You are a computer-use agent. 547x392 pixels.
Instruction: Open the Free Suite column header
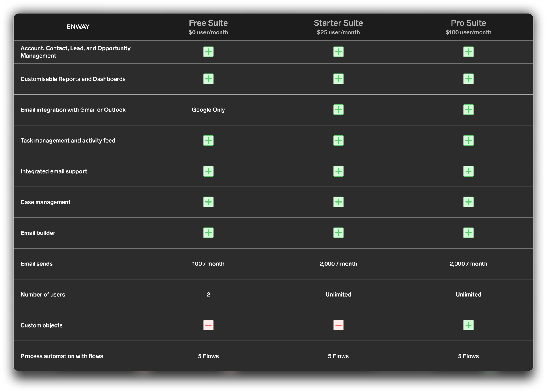click(208, 23)
